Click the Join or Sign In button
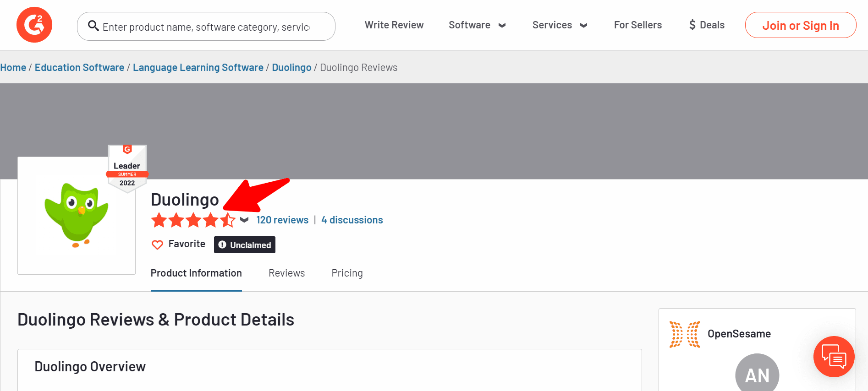This screenshot has height=391, width=868. pos(800,25)
